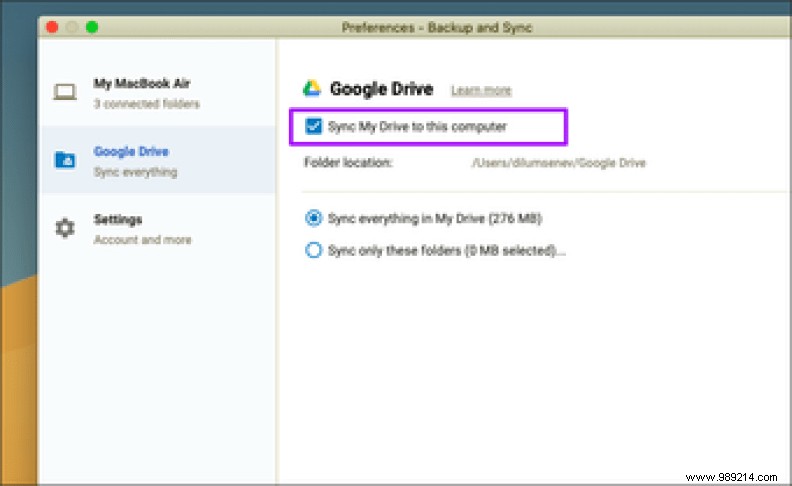Uncheck Sync My Drive to this computer checkbox

point(314,127)
